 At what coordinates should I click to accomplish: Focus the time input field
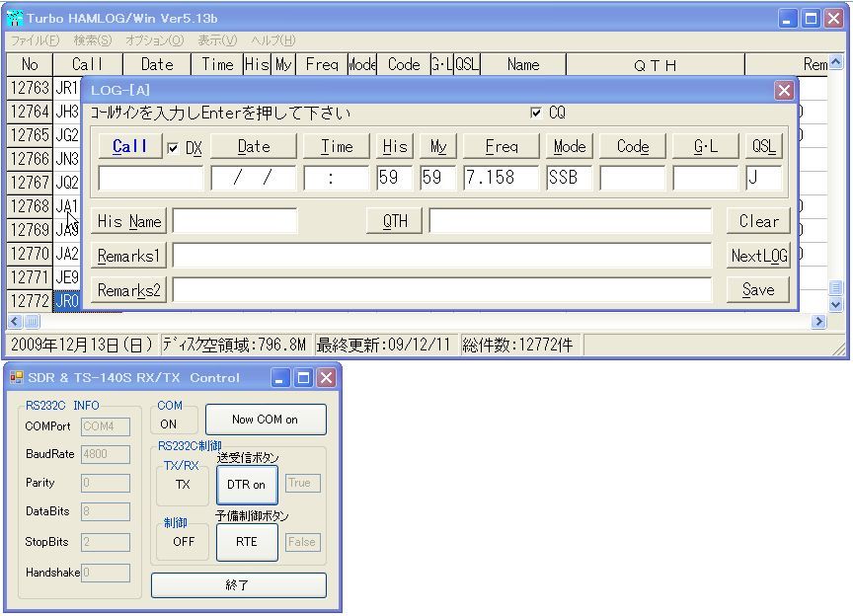pos(337,178)
